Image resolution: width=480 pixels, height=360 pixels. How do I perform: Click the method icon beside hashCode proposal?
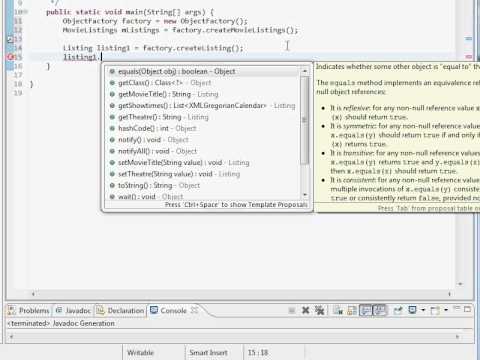pos(112,128)
